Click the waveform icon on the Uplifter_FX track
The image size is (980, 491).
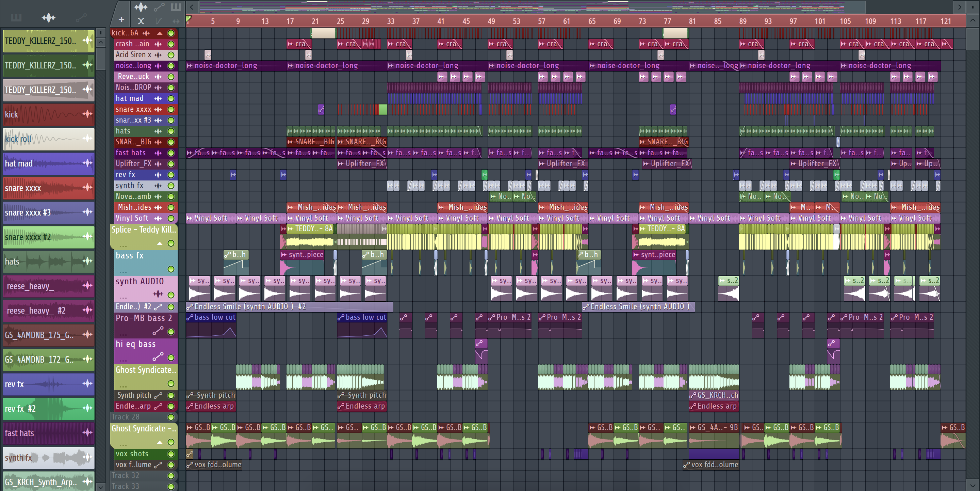158,164
